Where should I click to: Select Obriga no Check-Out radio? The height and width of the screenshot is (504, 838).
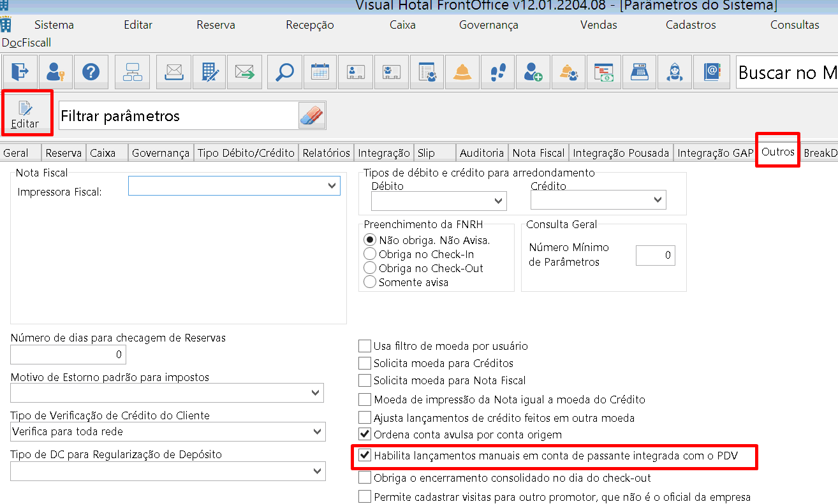pyautogui.click(x=369, y=268)
